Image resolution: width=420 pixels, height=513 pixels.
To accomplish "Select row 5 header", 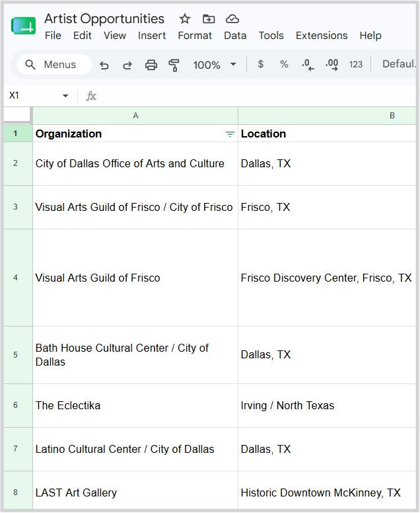I will [18, 355].
